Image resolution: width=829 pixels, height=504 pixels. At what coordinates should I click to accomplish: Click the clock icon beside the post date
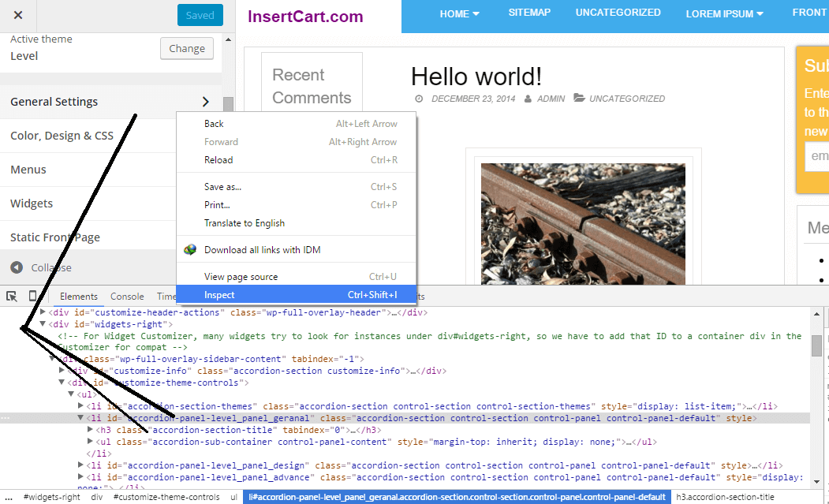pos(419,99)
